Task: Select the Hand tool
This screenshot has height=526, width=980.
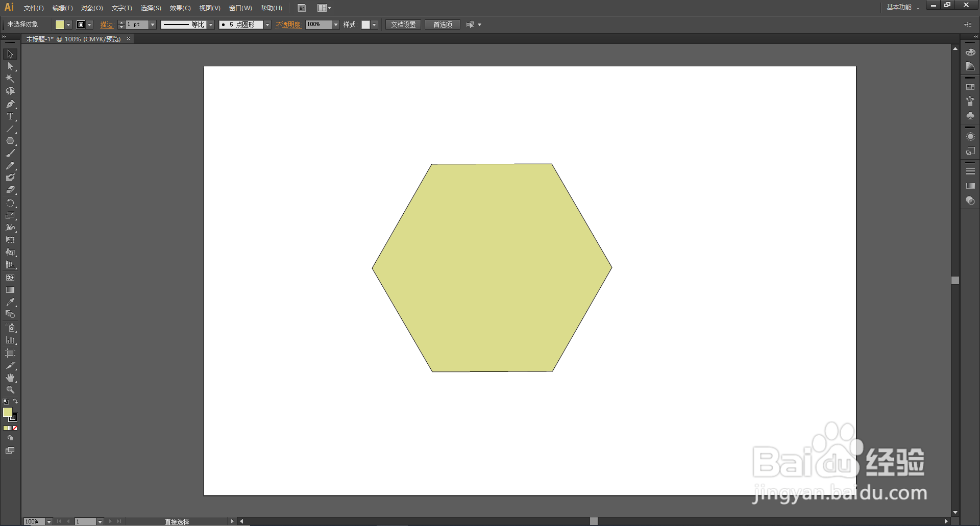Action: point(10,378)
